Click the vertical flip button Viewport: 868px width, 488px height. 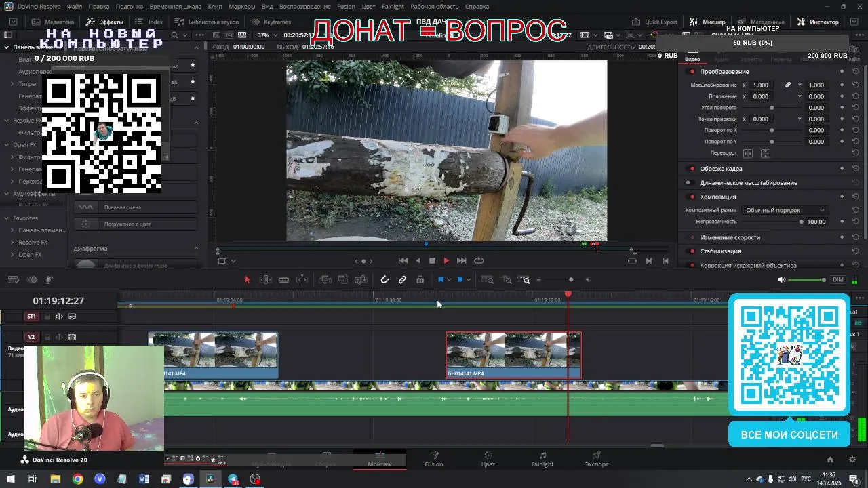click(766, 153)
